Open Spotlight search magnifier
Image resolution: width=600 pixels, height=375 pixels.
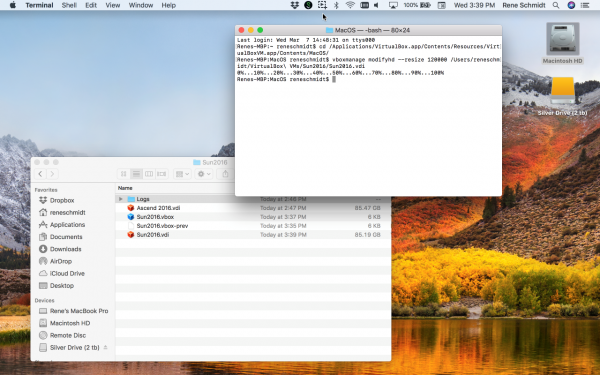pos(556,5)
